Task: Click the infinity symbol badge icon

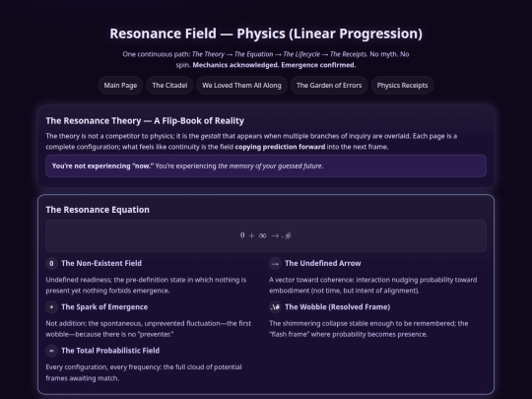Action: coord(51,351)
